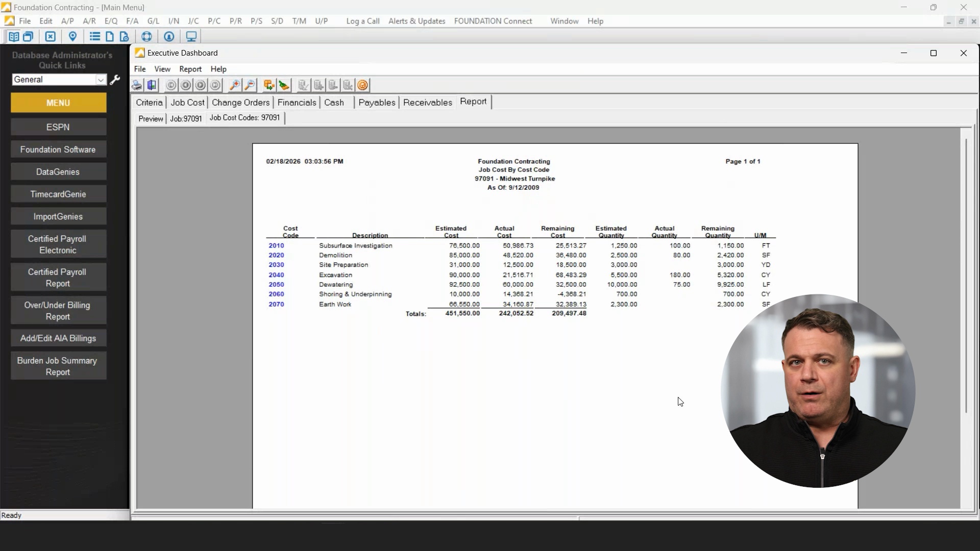Click the zoom out magnifier icon

click(x=250, y=85)
